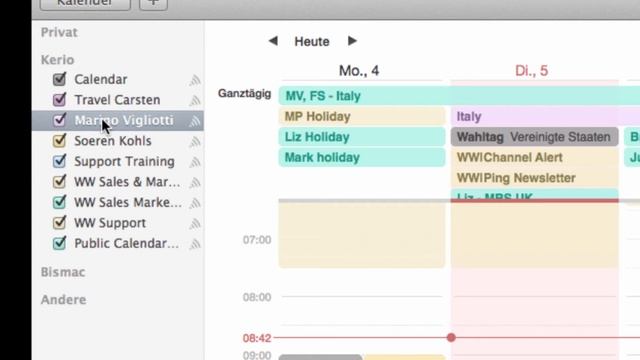640x360 pixels.
Task: Open WWIPing Newsletter event
Action: click(535, 178)
